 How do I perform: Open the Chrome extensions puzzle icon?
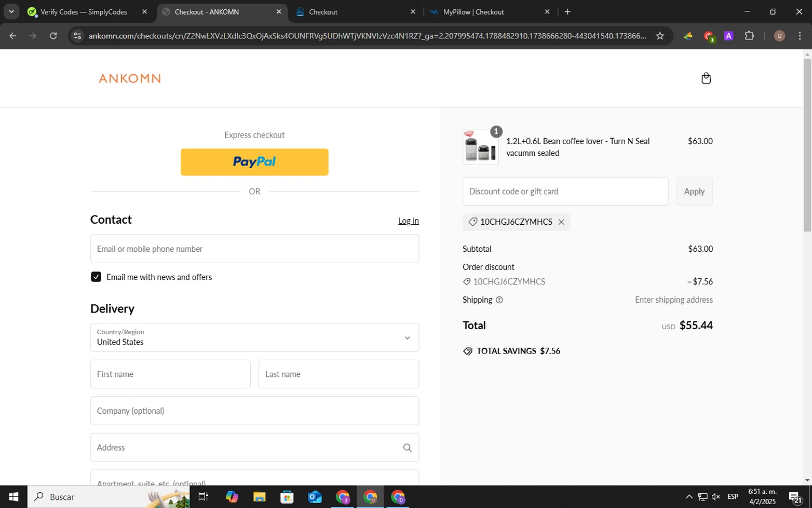click(749, 36)
